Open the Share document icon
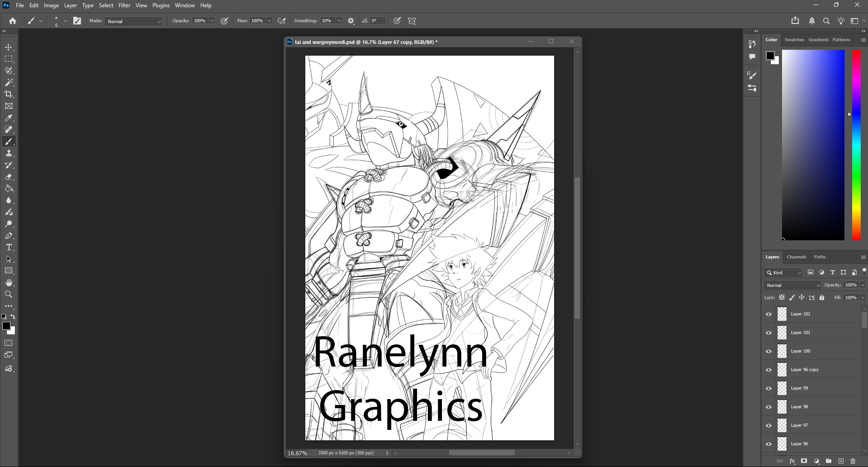 point(795,21)
